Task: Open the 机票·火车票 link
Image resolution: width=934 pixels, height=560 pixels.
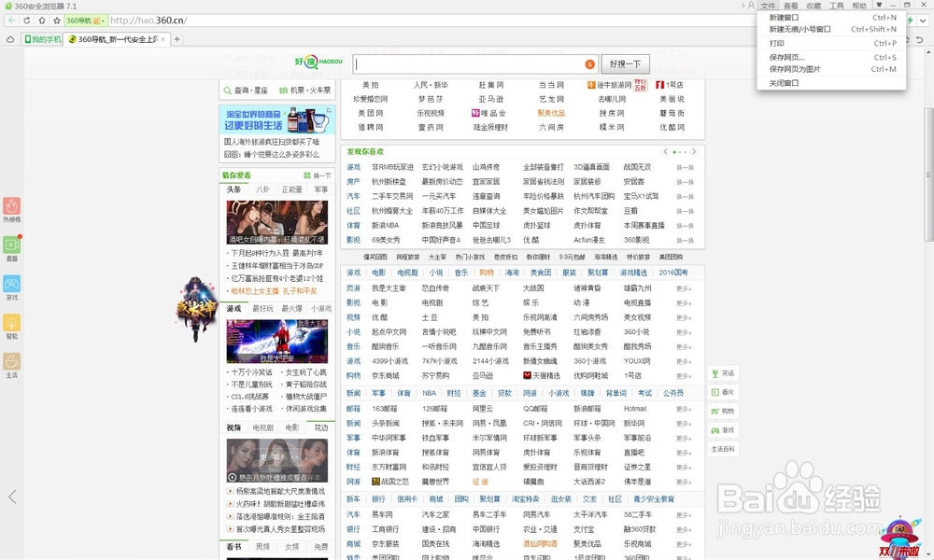Action: tap(305, 91)
